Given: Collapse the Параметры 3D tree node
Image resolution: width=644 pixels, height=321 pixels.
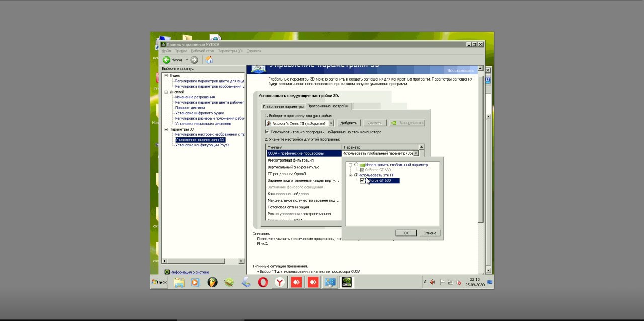Looking at the screenshot, I should [166, 129].
